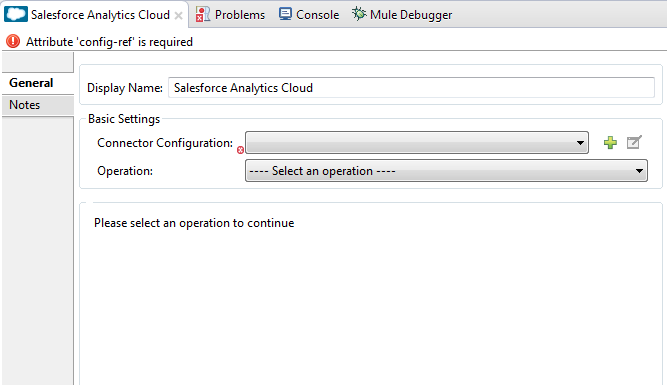Select the Notes side tab
667x385 pixels.
[x=37, y=105]
